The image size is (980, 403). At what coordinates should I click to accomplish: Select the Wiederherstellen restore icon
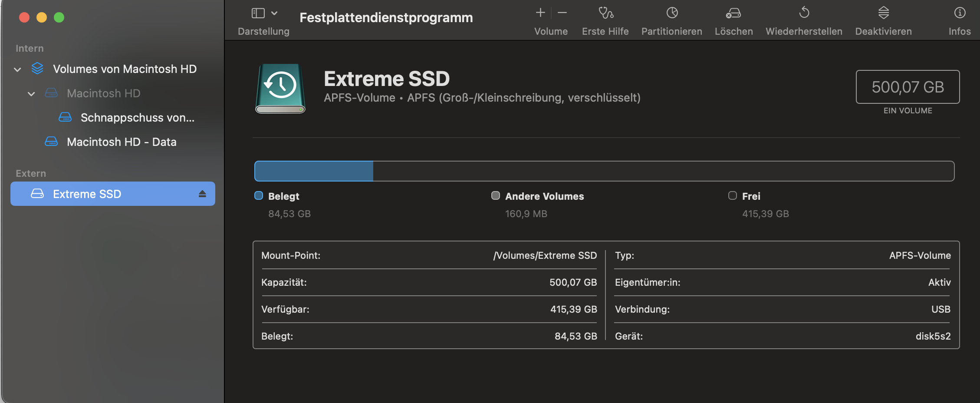click(x=804, y=13)
